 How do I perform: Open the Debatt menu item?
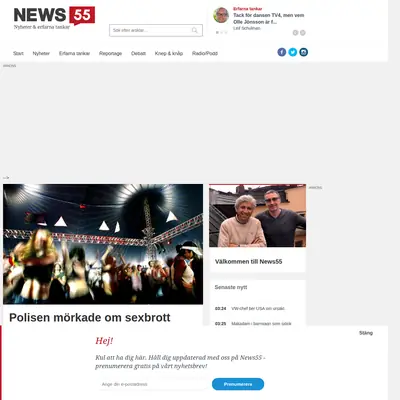[138, 53]
